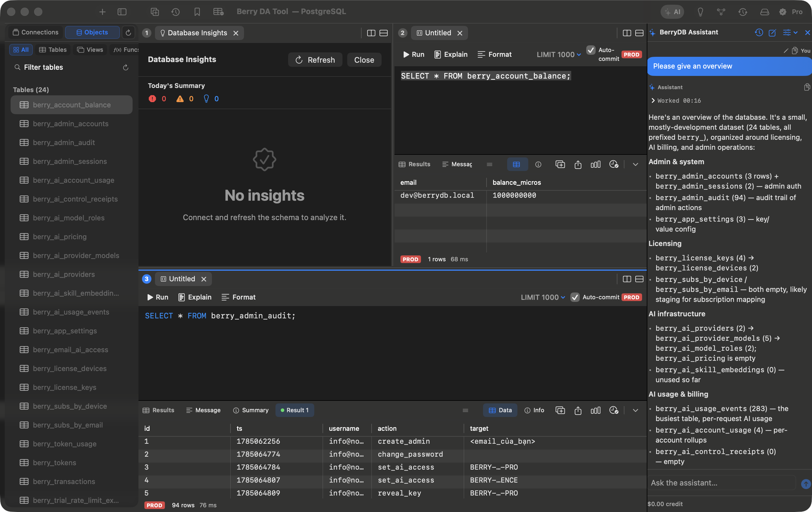
Task: Start new chat with compose icon
Action: click(772, 32)
